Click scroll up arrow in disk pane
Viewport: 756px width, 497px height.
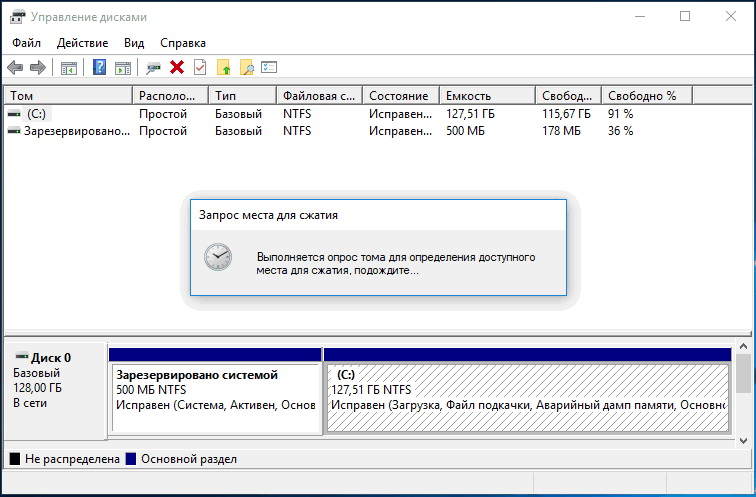(x=743, y=346)
